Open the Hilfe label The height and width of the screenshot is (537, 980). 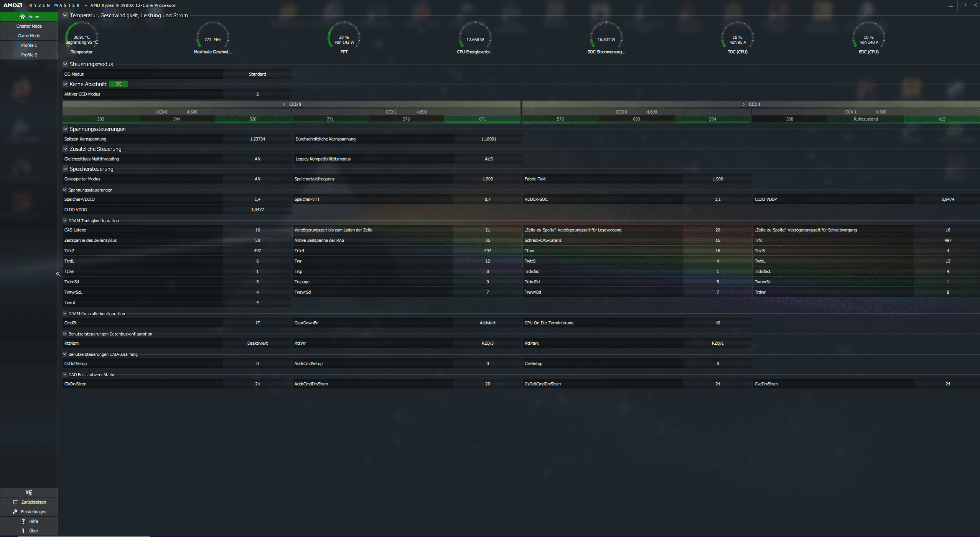pos(34,521)
